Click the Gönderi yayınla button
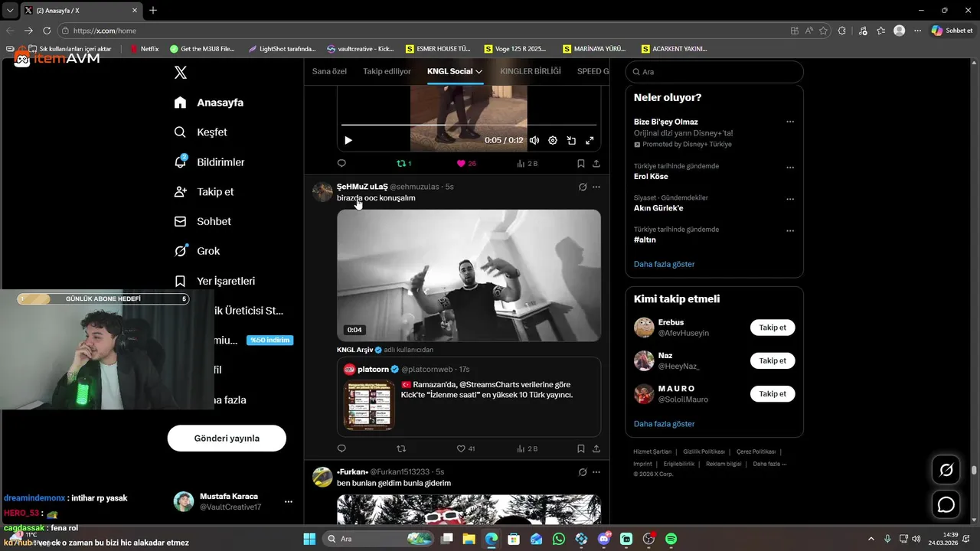Screen dimensions: 980x551 (x=227, y=439)
